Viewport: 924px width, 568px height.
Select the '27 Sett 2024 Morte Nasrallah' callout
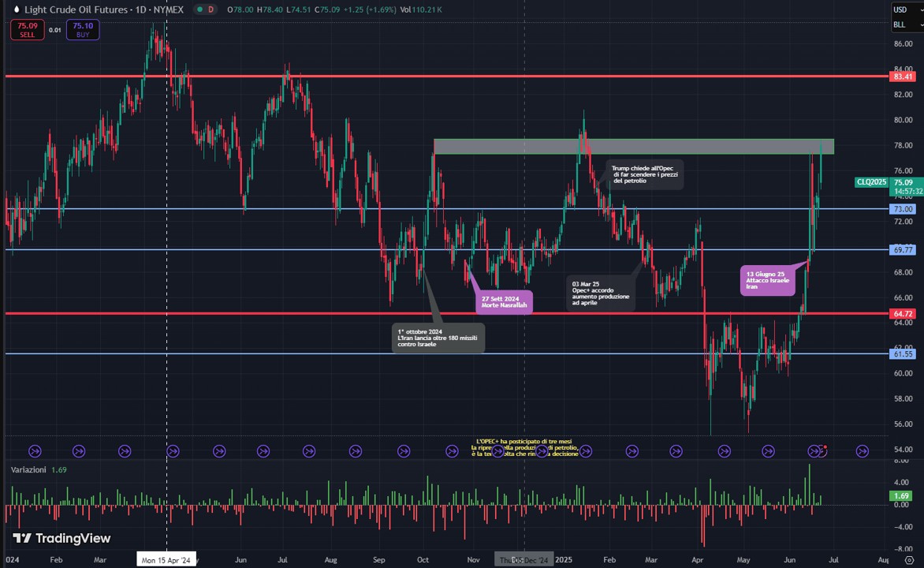(x=504, y=302)
